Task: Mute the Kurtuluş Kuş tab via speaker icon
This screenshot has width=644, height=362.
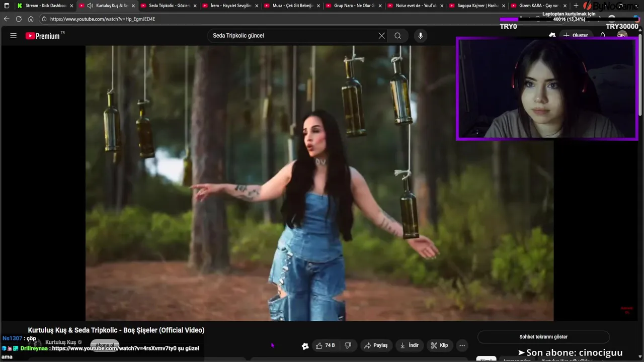Action: pyautogui.click(x=90, y=6)
